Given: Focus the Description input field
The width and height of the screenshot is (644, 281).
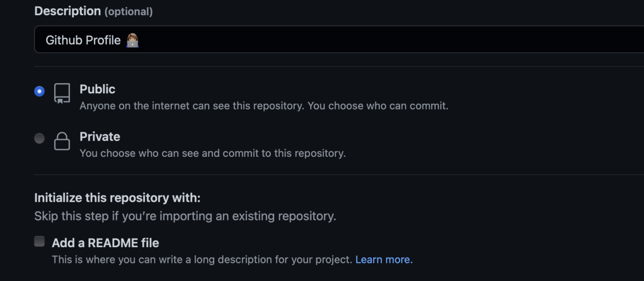Looking at the screenshot, I should coord(339,40).
